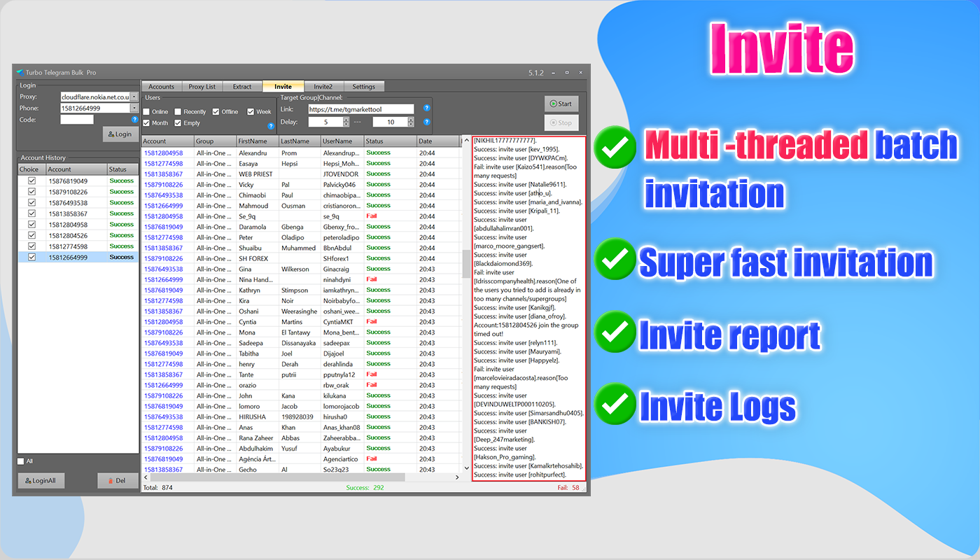This screenshot has height=560, width=980.
Task: Click the Fail status in the Se_9q row
Action: tap(372, 216)
